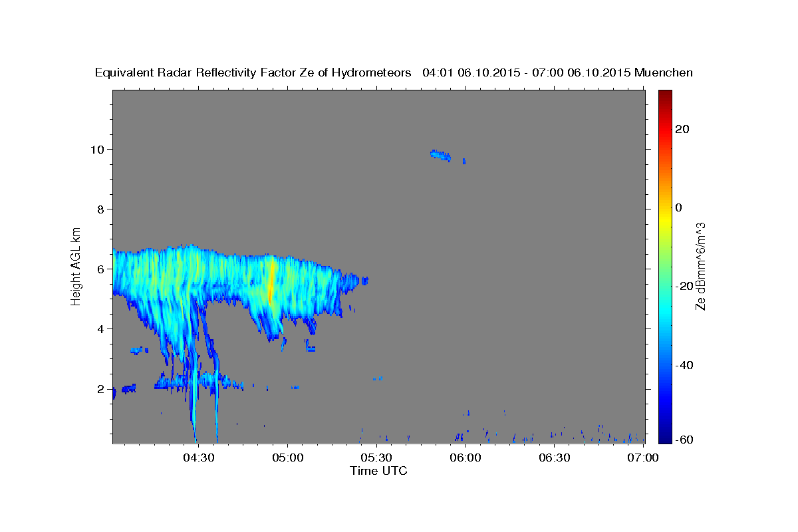Image resolution: width=798 pixels, height=532 pixels.
Task: Click the height tick label '10'
Action: point(99,149)
